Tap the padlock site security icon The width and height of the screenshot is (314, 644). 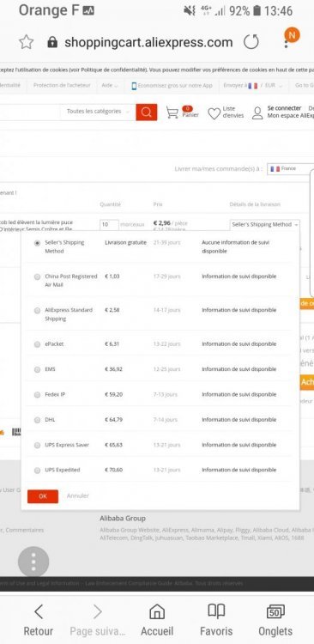coord(52,42)
